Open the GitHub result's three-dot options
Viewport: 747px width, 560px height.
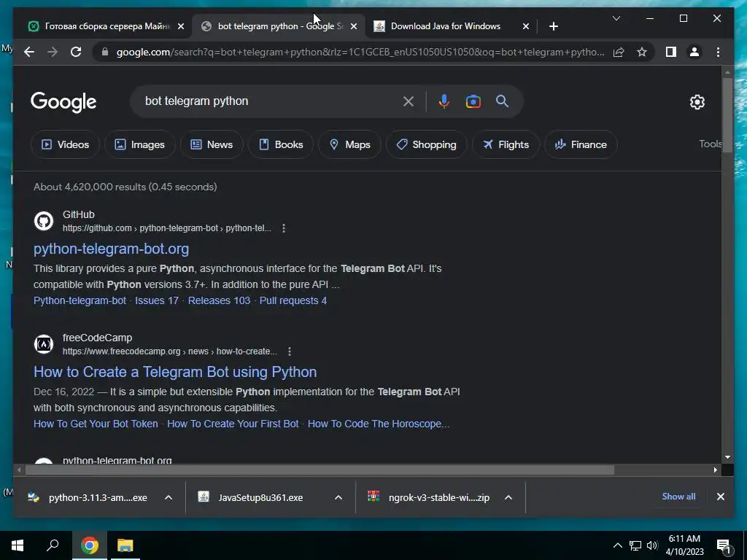tap(284, 228)
